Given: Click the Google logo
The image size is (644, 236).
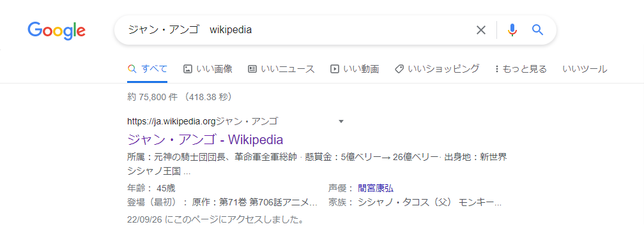Looking at the screenshot, I should (x=56, y=31).
